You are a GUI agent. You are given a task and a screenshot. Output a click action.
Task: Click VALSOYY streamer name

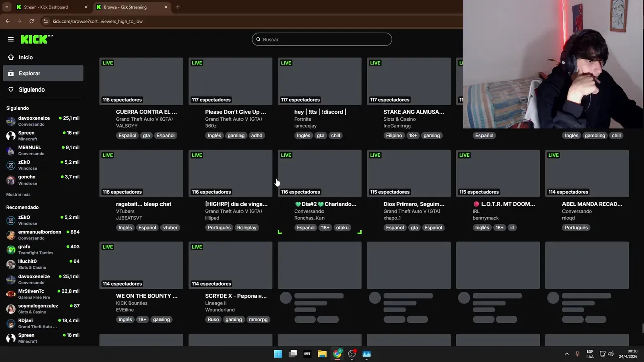tap(127, 126)
